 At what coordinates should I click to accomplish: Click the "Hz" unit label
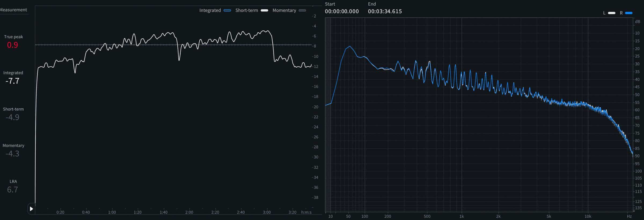(629, 216)
